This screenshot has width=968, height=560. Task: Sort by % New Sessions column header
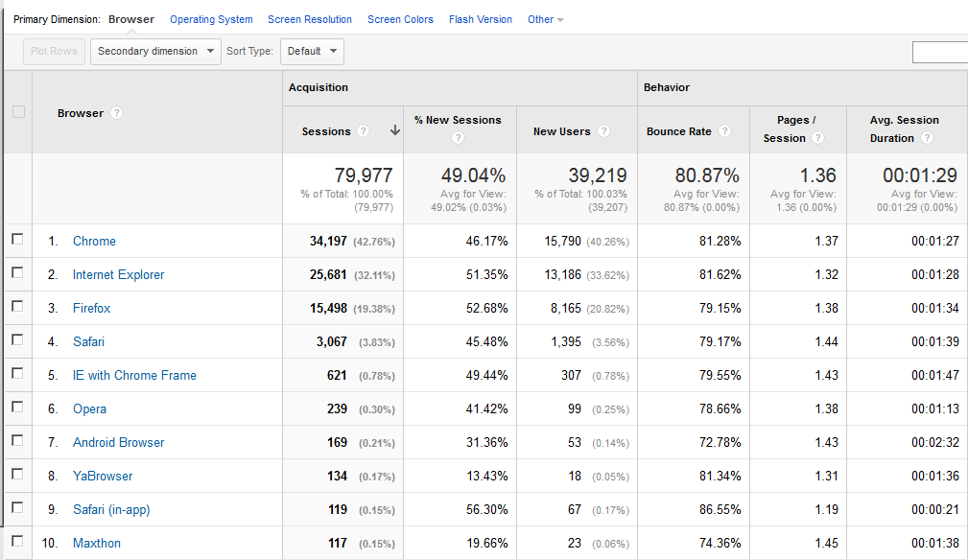coord(458,120)
